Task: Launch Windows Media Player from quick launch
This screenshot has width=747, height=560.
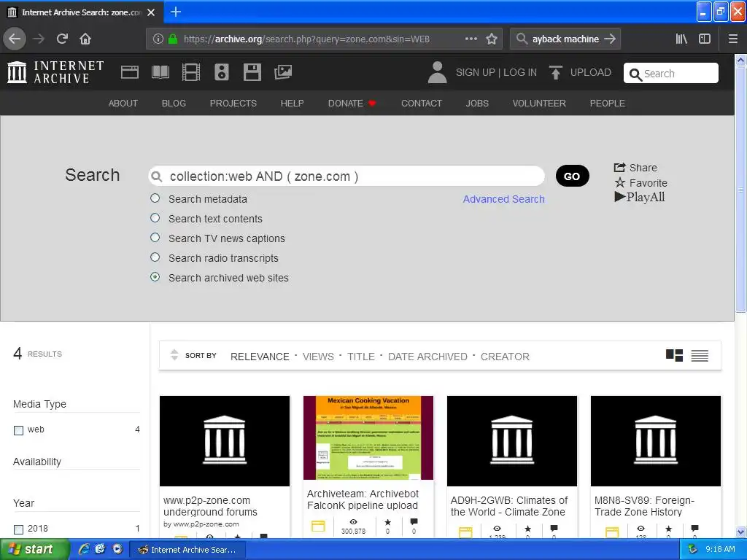Action: (x=117, y=549)
